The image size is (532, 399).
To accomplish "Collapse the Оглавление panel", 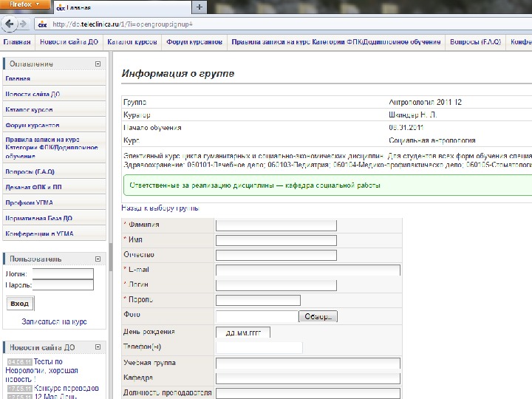I will (98, 64).
